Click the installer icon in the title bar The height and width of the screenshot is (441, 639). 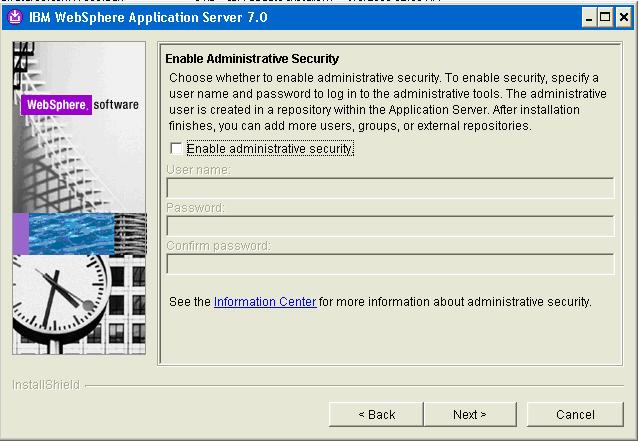click(x=15, y=17)
